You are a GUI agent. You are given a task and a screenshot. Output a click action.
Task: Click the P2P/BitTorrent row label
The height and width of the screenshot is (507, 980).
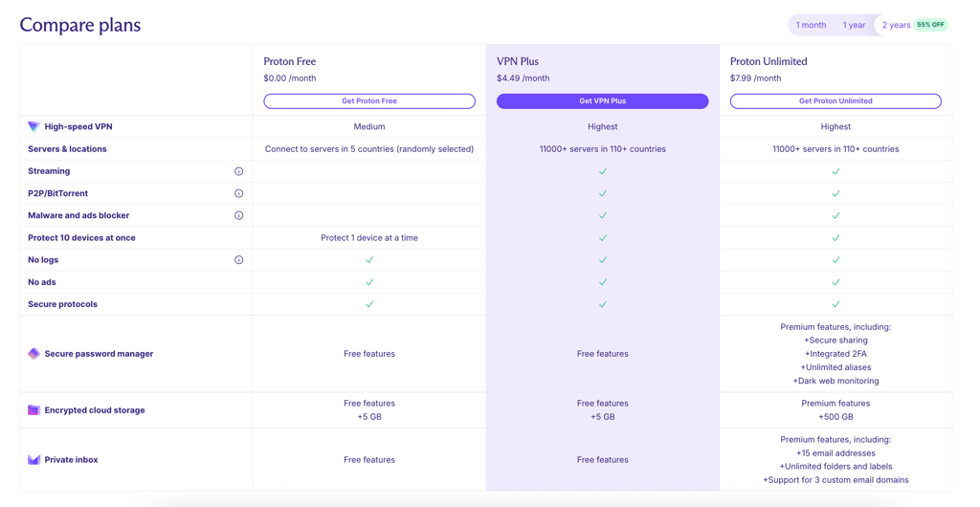point(58,193)
